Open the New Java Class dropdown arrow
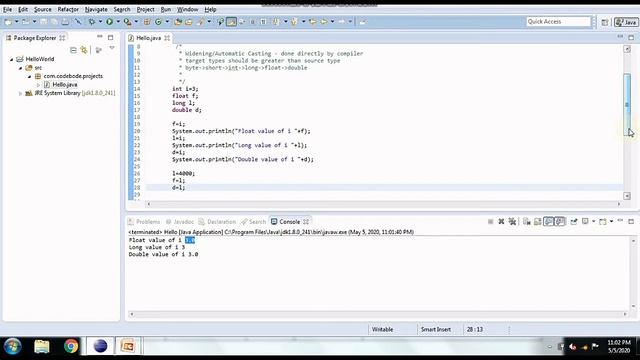 click(x=167, y=22)
